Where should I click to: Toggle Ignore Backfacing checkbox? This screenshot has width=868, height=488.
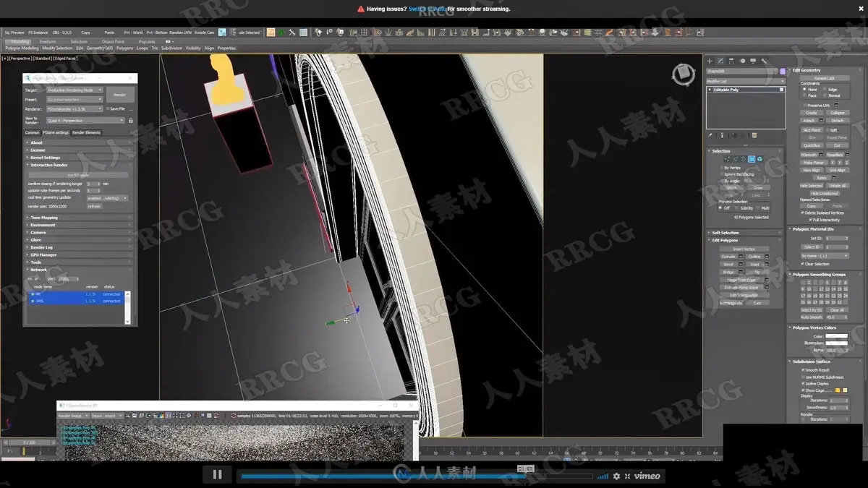click(x=721, y=174)
